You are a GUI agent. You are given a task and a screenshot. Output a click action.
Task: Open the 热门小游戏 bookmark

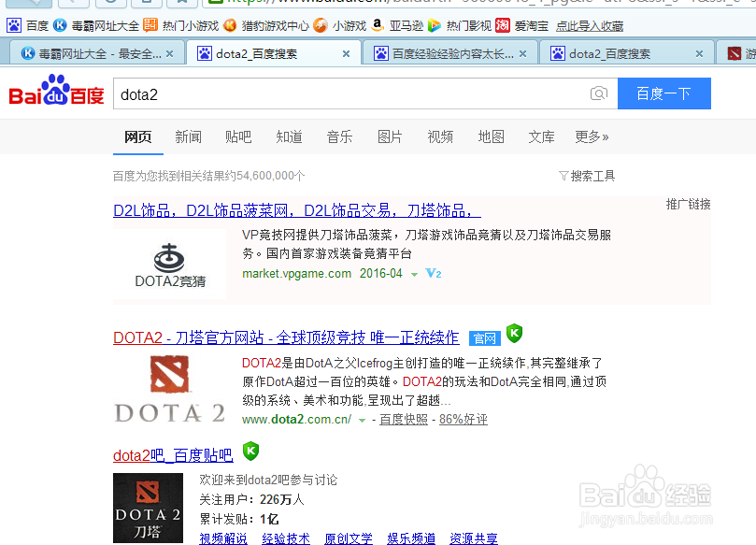181,25
